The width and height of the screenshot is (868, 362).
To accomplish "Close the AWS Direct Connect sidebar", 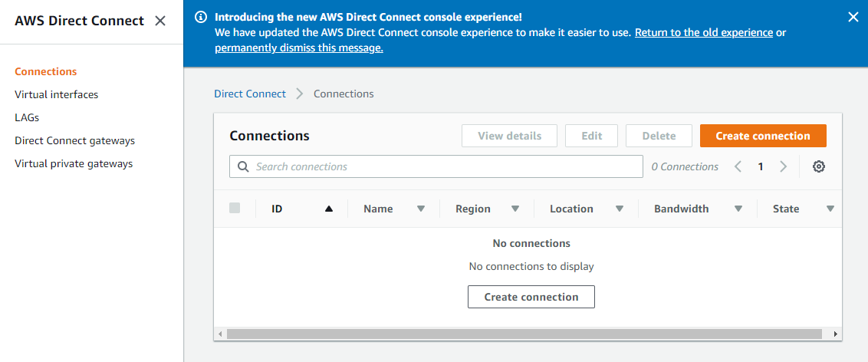I will 160,21.
